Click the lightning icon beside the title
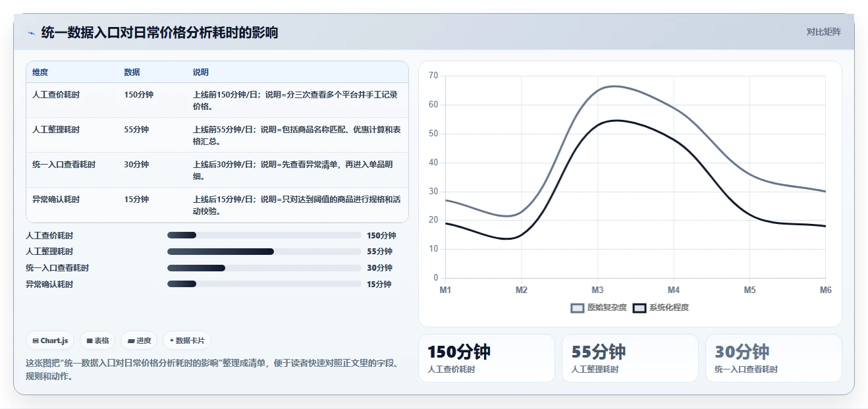The height and width of the screenshot is (409, 868). pyautogui.click(x=31, y=32)
